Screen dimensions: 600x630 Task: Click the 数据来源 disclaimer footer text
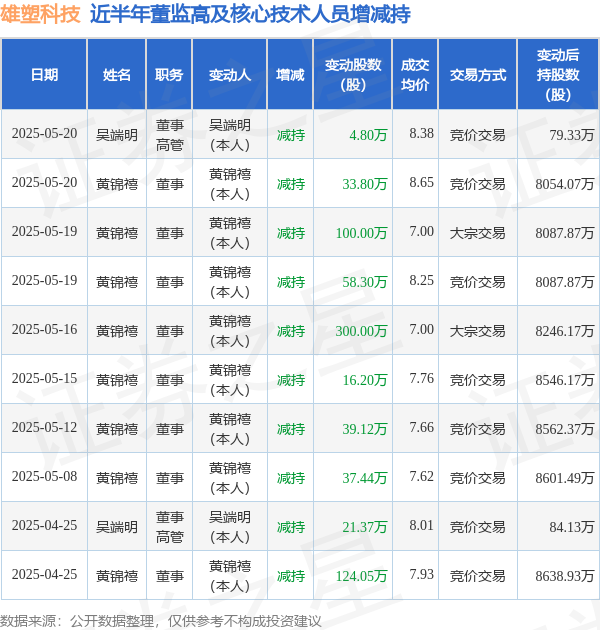coord(161,621)
